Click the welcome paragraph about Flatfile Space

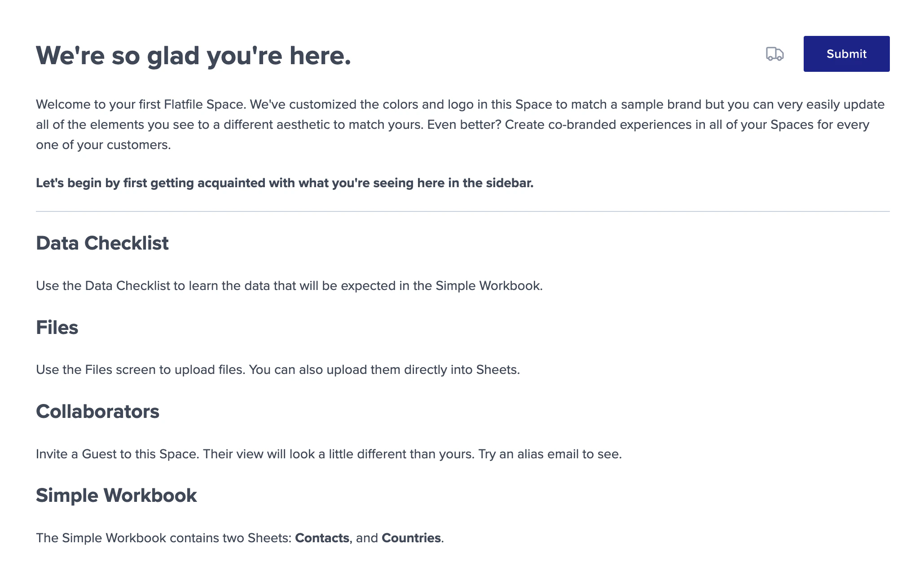pyautogui.click(x=460, y=124)
